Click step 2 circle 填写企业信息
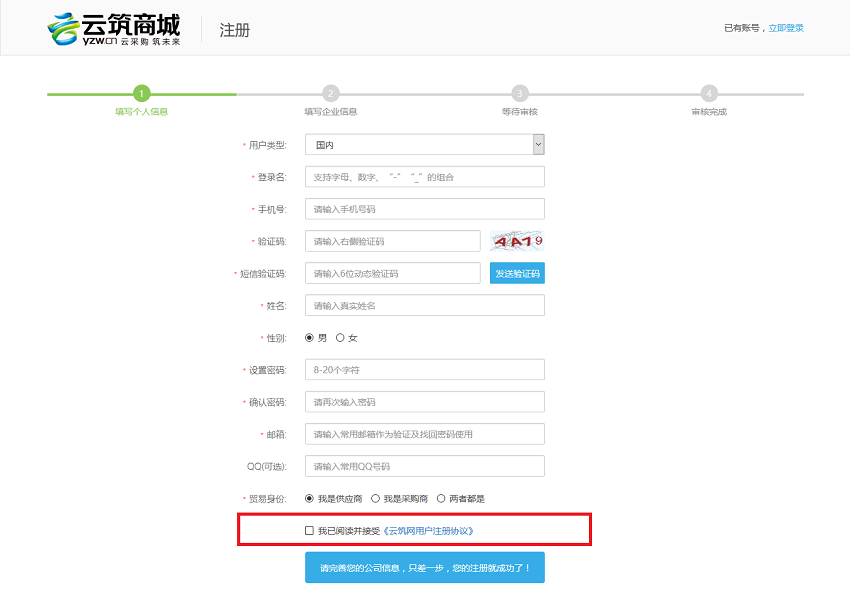 pos(331,94)
